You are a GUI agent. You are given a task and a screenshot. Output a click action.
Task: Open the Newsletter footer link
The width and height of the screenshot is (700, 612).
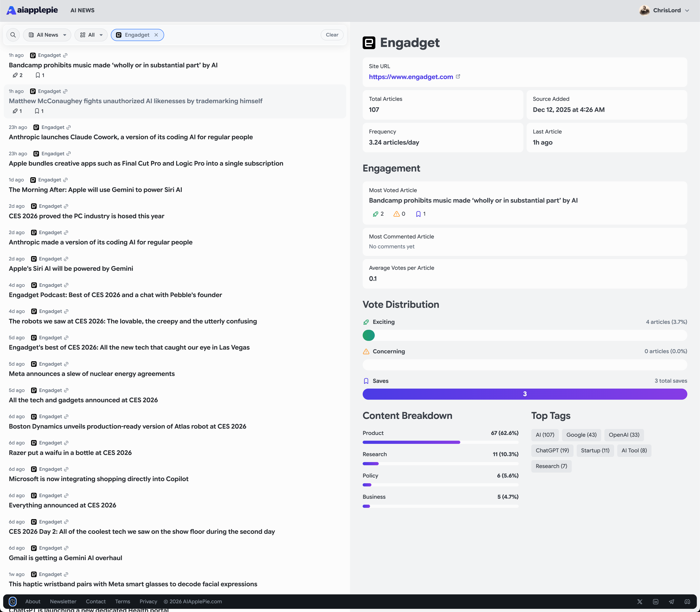[x=63, y=602]
